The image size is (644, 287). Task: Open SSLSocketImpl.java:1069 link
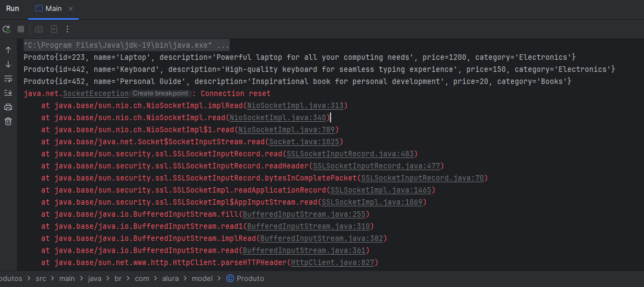point(372,202)
